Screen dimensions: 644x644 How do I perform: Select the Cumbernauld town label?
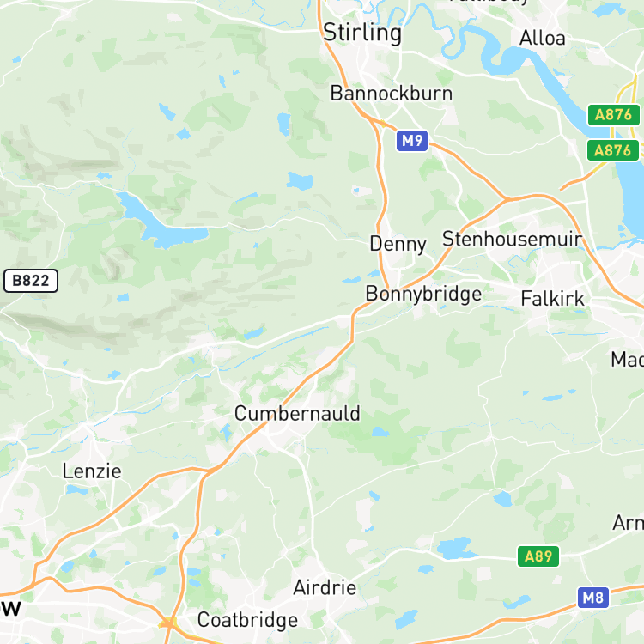pyautogui.click(x=297, y=413)
